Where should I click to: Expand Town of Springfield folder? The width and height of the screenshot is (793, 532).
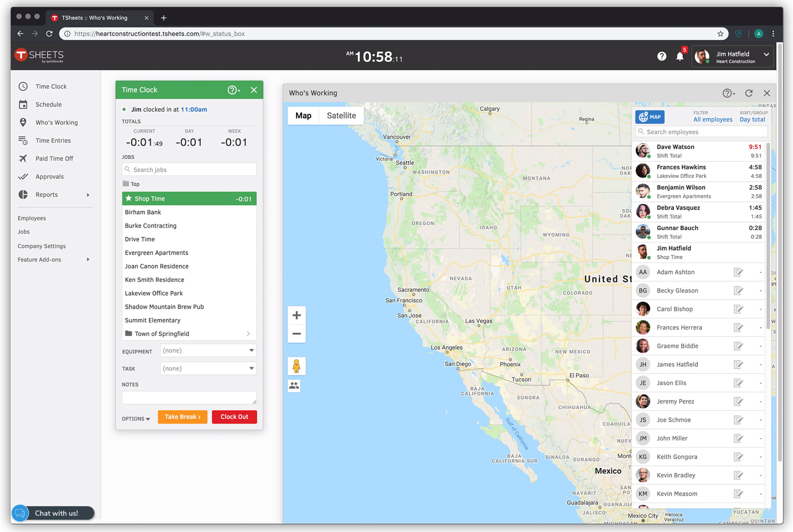[189, 334]
